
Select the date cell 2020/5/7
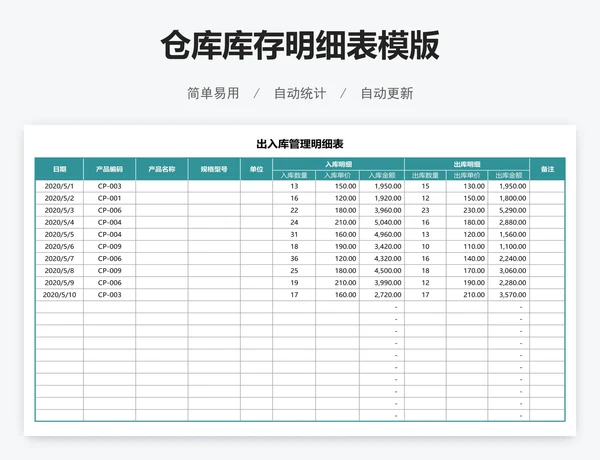click(59, 259)
